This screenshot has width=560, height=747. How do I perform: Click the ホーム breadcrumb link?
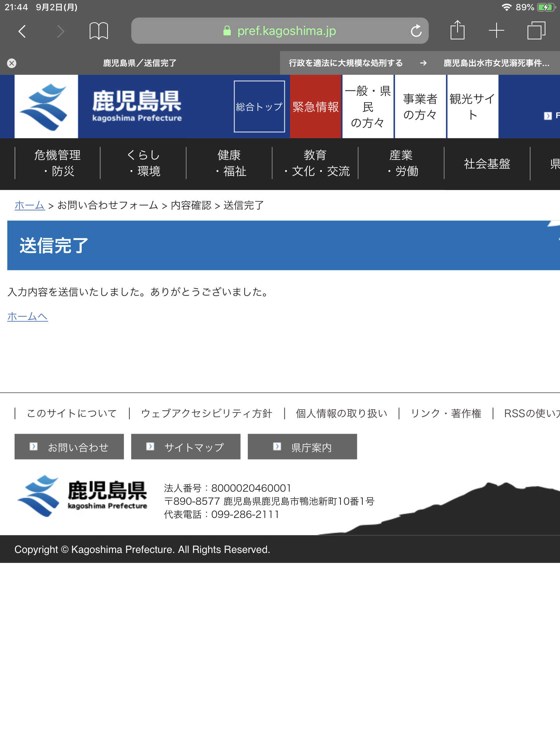30,205
